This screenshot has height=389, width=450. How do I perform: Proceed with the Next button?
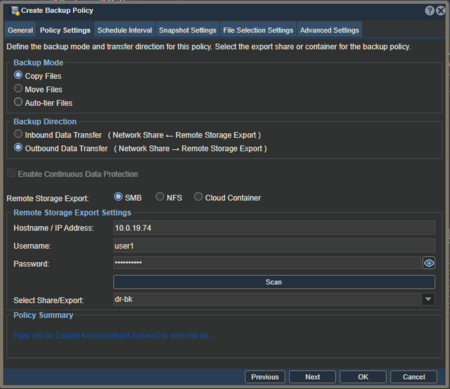(312, 377)
